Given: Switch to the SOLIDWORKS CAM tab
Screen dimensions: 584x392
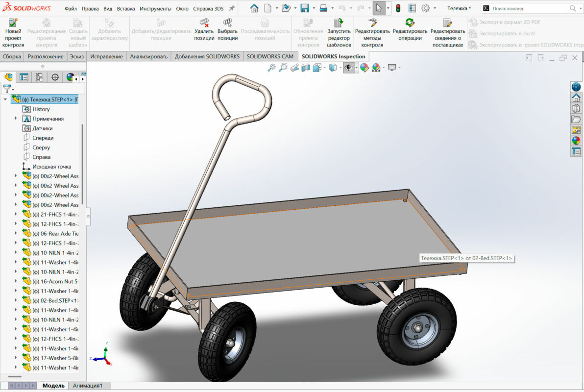Looking at the screenshot, I should [x=270, y=56].
